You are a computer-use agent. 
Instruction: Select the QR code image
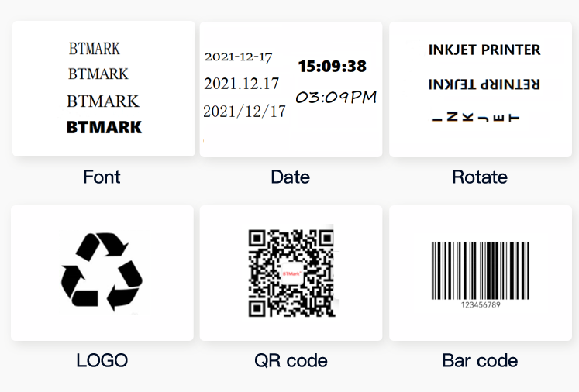291,273
